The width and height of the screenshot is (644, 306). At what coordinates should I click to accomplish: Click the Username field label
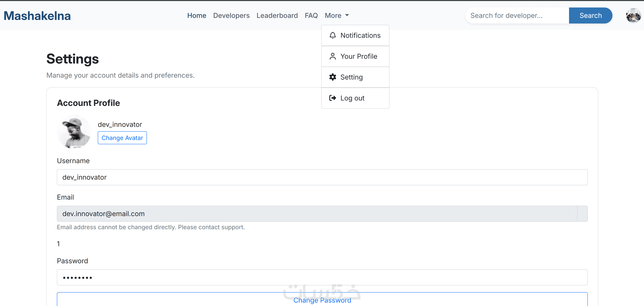coord(73,161)
